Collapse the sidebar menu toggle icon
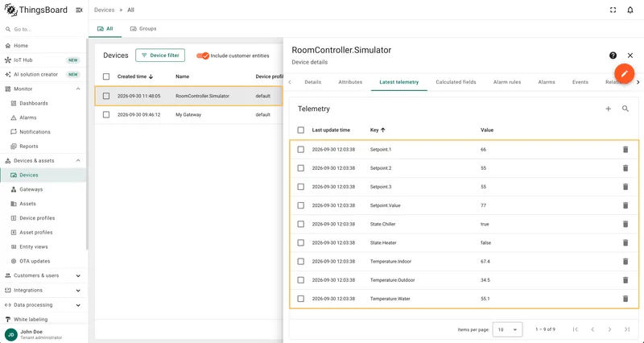Image resolution: width=644 pixels, height=343 pixels. pyautogui.click(x=79, y=10)
